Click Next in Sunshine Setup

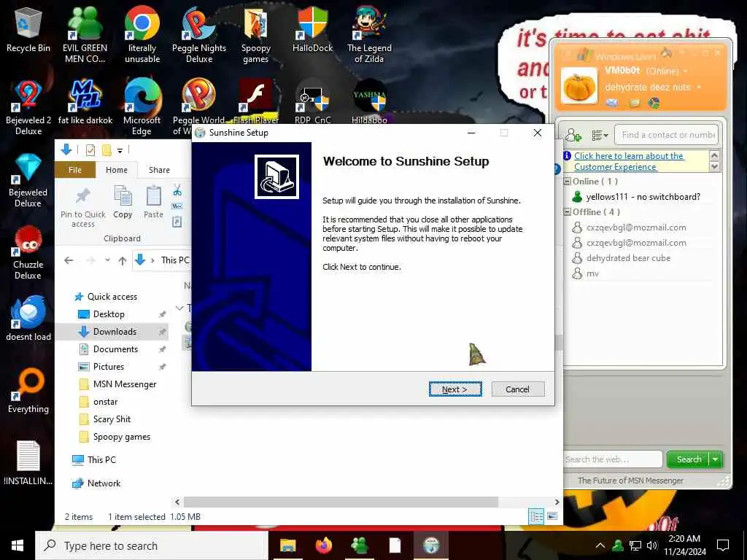pos(455,389)
